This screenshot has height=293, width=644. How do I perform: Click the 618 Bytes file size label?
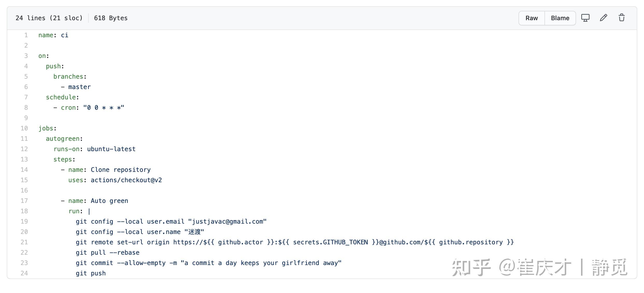coord(111,18)
